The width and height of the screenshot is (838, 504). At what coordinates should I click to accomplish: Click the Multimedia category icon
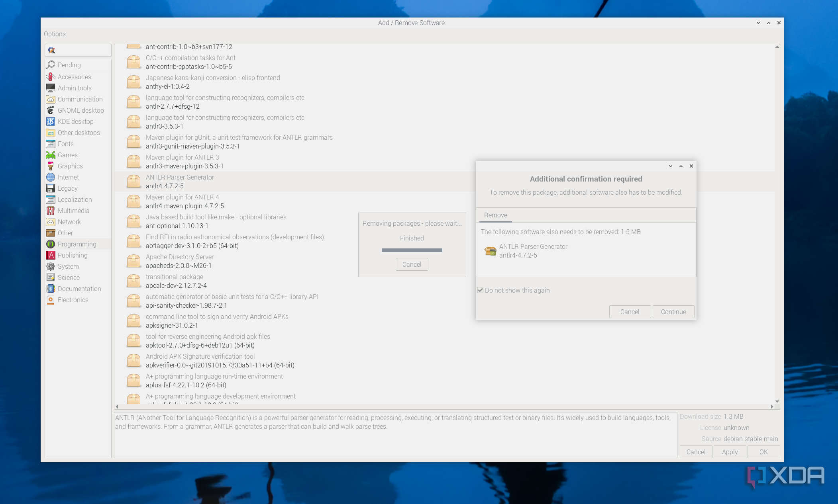click(x=51, y=211)
